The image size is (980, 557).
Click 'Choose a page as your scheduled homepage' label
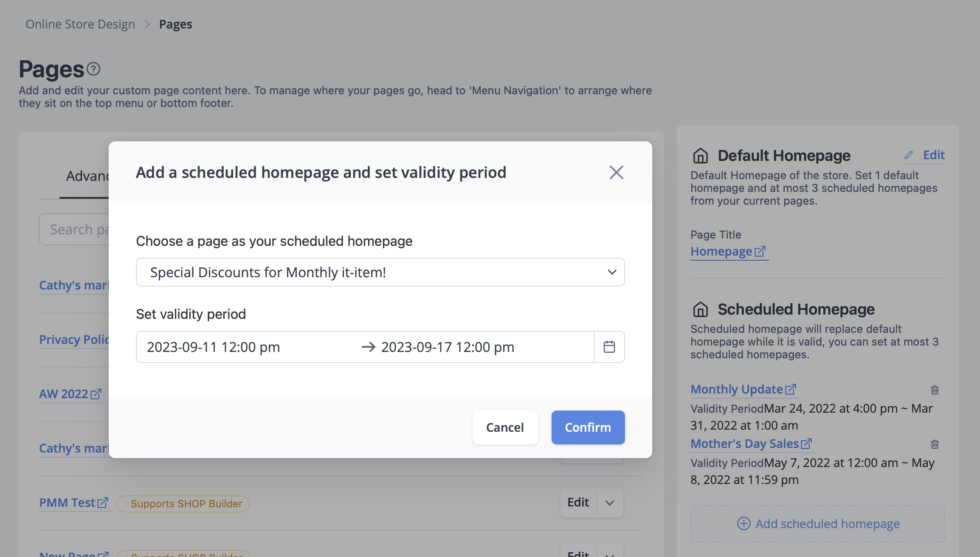coord(274,241)
